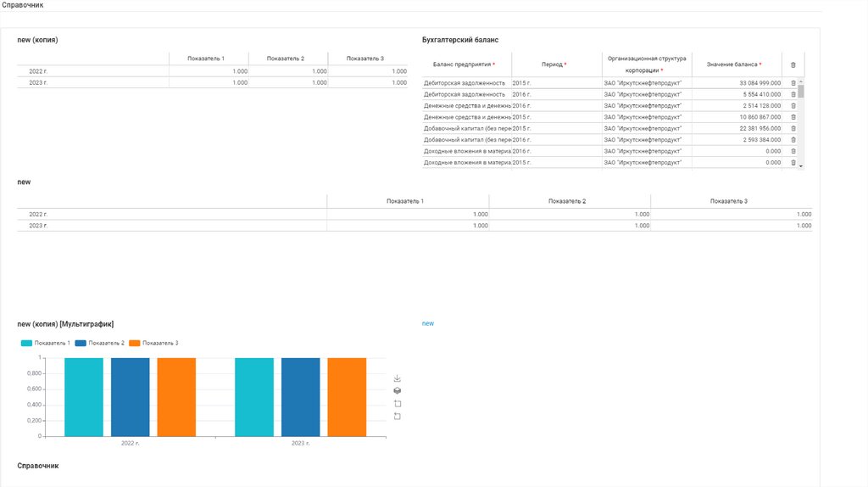Click the 2023 г. row in new (копия) table
This screenshot has width=868, height=487.
213,82
